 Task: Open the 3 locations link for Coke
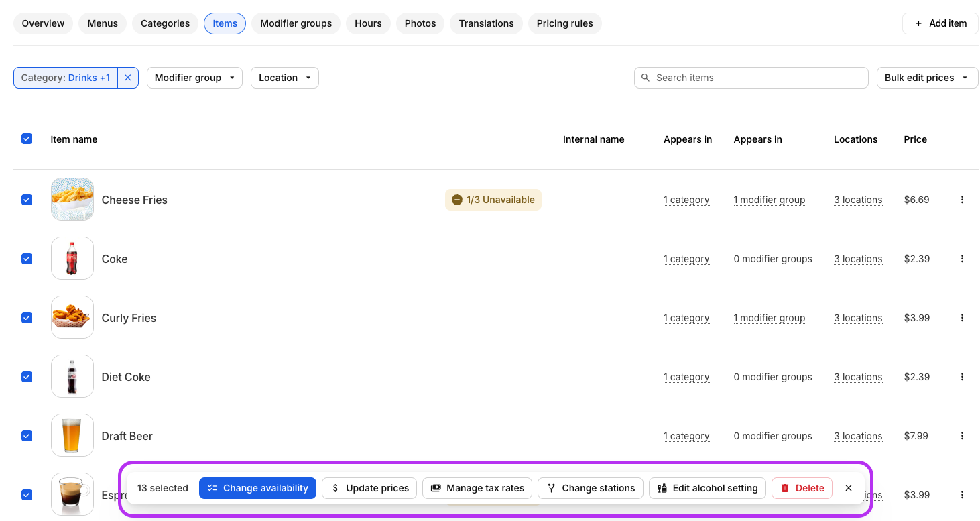[x=858, y=259]
